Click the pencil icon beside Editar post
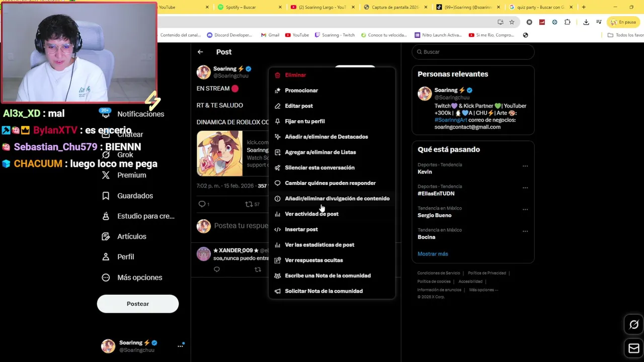 277,106
